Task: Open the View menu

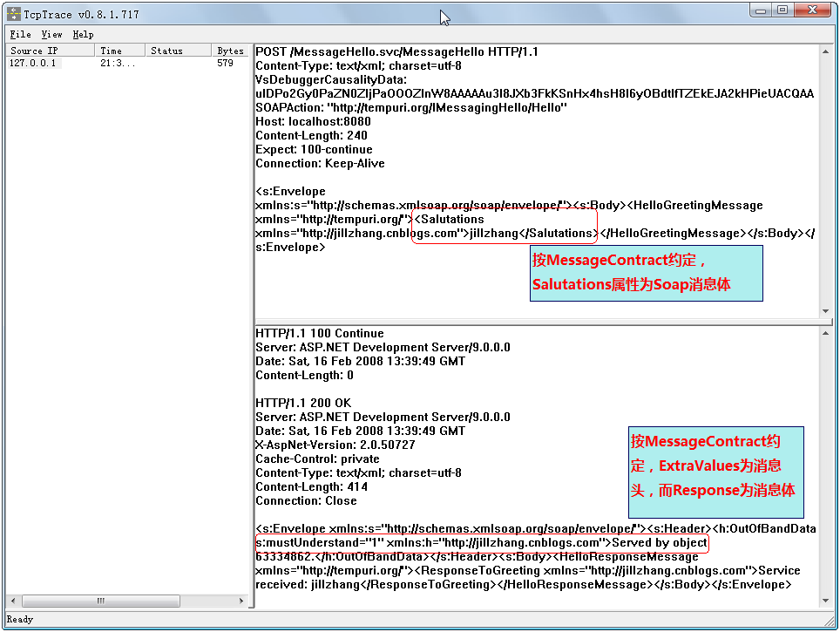Action: [x=51, y=35]
